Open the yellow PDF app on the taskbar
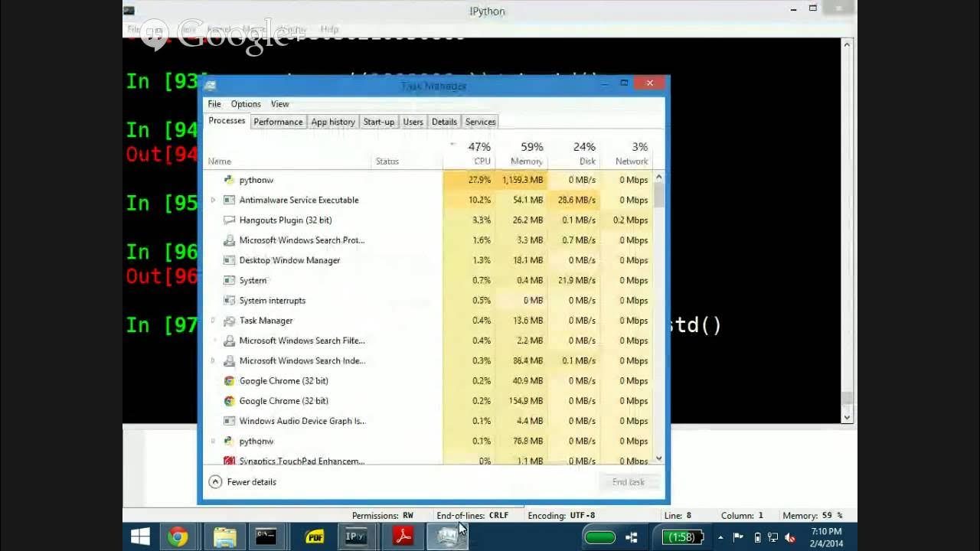The image size is (980, 551). coord(314,537)
